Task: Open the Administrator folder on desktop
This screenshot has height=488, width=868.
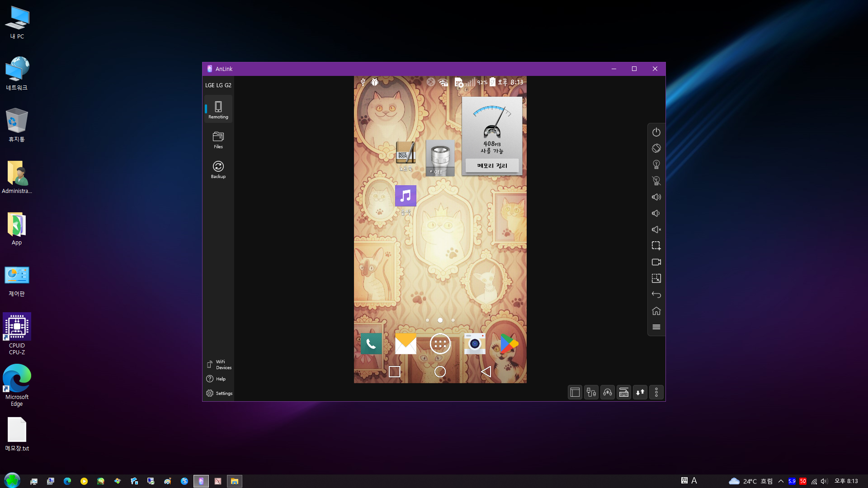Action: pyautogui.click(x=17, y=177)
